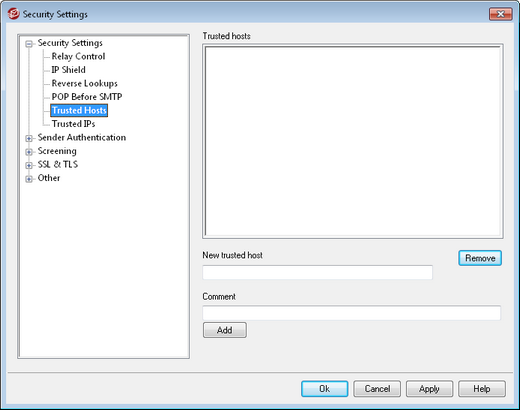
Task: Apply the settings changes
Action: pyautogui.click(x=429, y=389)
